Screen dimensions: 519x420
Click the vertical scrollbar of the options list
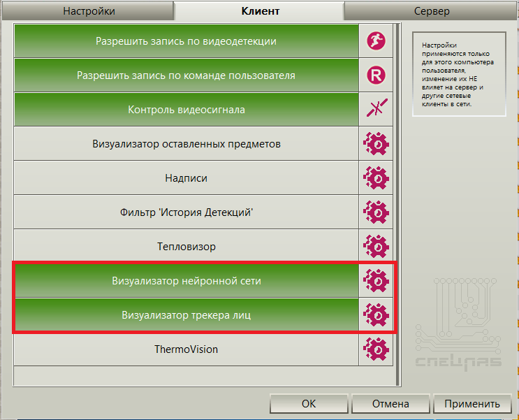point(397,204)
